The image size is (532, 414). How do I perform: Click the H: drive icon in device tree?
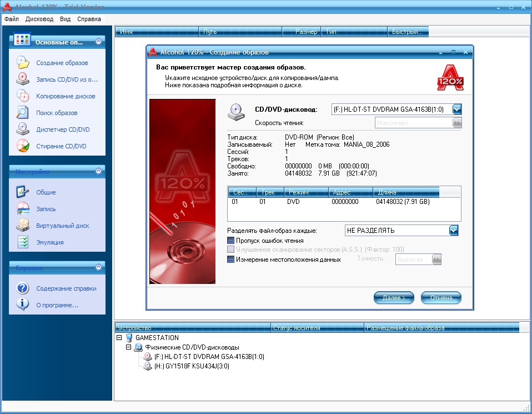click(x=148, y=366)
